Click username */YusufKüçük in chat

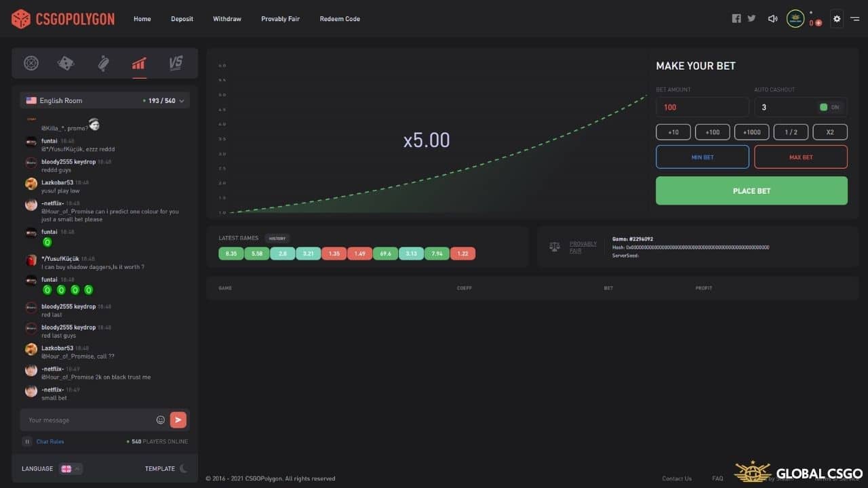60,259
